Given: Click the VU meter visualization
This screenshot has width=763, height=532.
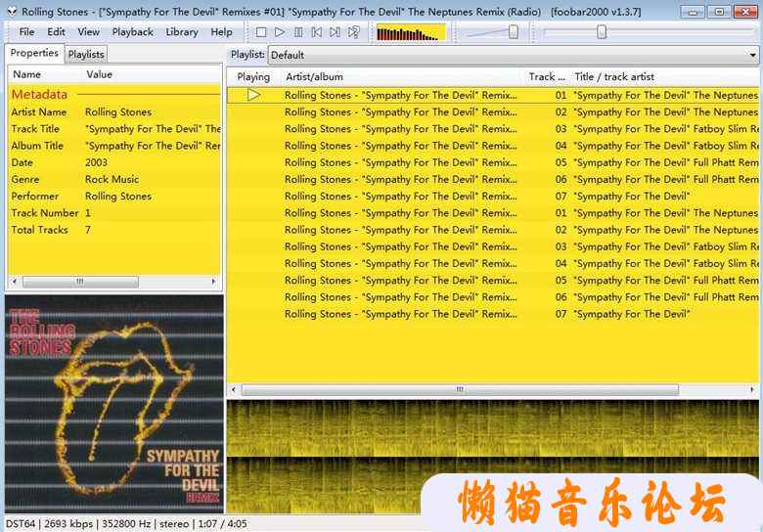Looking at the screenshot, I should 411,33.
